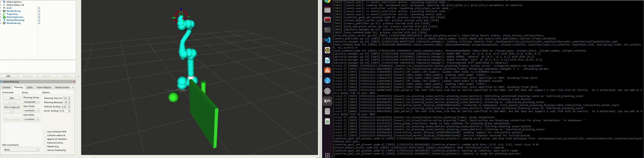Click the PlanningScene display icon

point(4,17)
